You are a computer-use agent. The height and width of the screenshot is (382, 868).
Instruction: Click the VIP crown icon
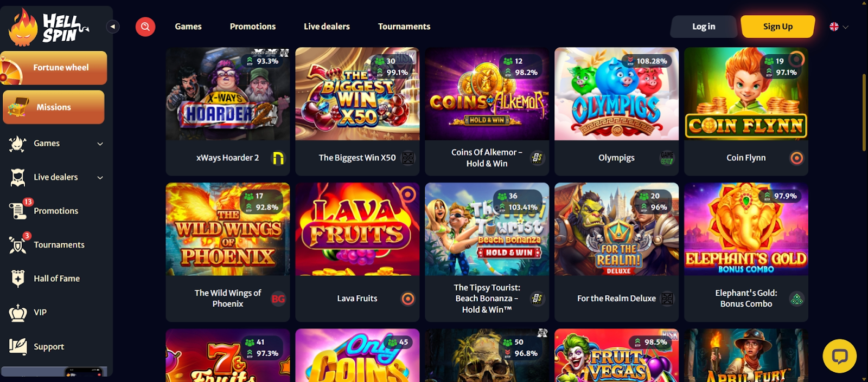coord(18,313)
